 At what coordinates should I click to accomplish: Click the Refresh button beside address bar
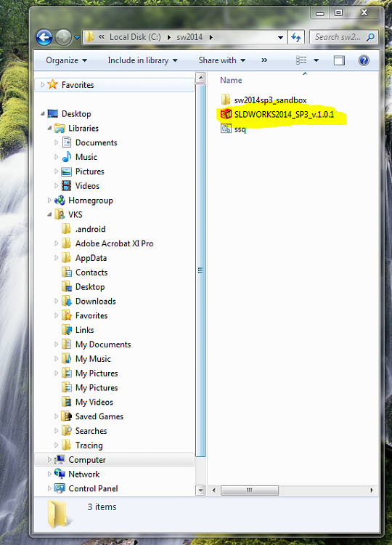[x=296, y=37]
